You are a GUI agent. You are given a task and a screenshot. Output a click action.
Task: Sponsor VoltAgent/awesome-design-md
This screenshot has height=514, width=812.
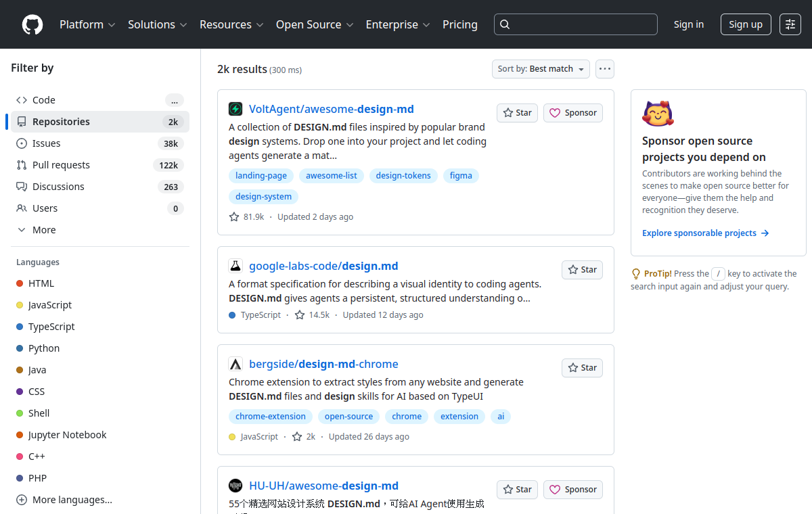coord(573,113)
